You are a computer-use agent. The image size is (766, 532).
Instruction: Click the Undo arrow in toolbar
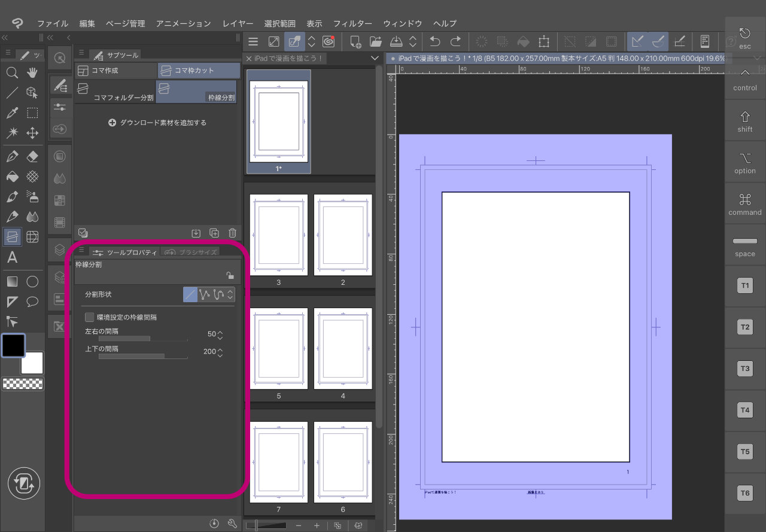click(x=435, y=41)
